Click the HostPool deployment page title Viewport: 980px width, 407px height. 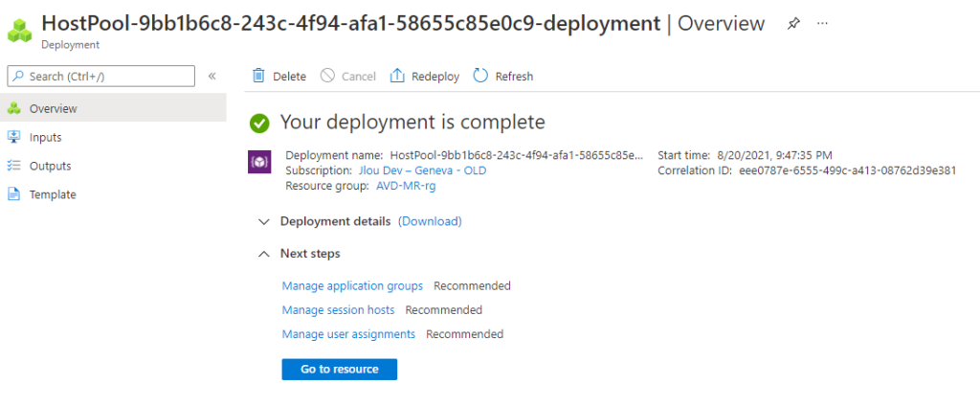tap(350, 24)
